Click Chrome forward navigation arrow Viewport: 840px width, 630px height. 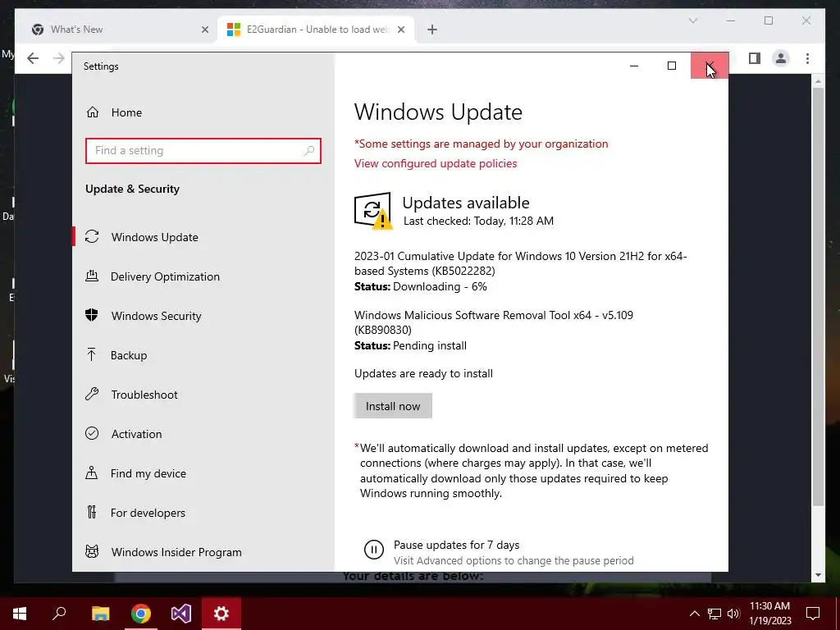[59, 58]
